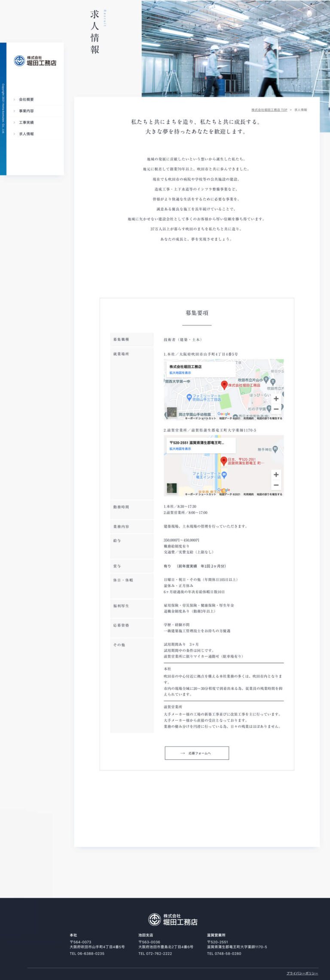Click the 募集職種 row label

click(121, 340)
